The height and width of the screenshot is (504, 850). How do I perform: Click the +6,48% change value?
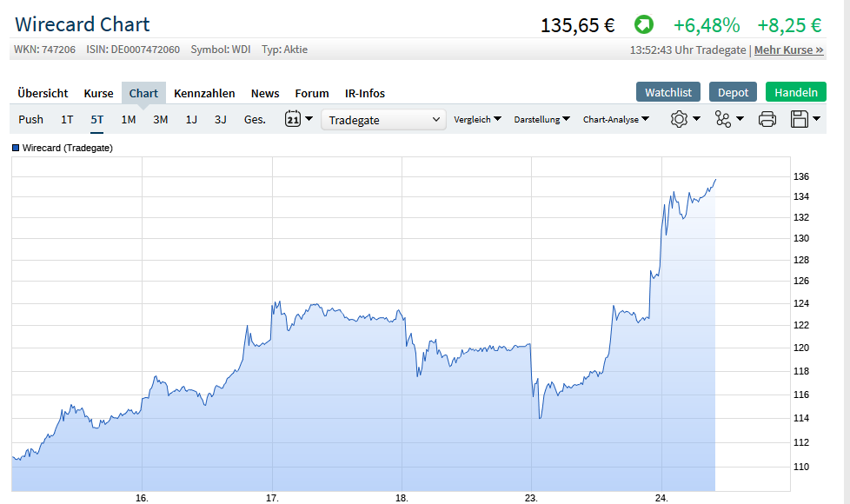[x=707, y=25]
